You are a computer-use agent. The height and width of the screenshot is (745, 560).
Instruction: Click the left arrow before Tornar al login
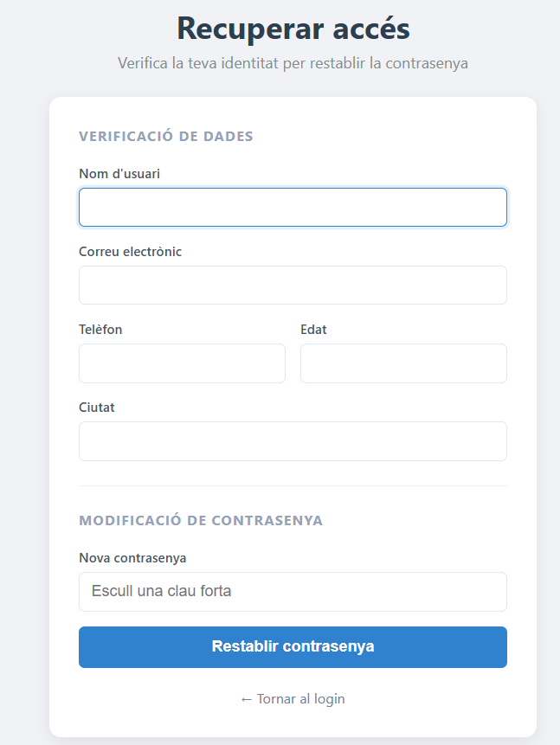tap(247, 698)
